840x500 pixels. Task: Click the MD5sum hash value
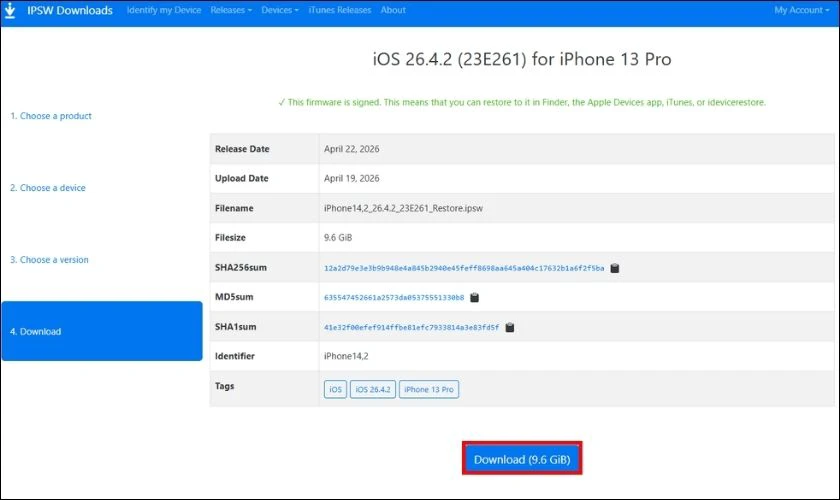click(394, 297)
